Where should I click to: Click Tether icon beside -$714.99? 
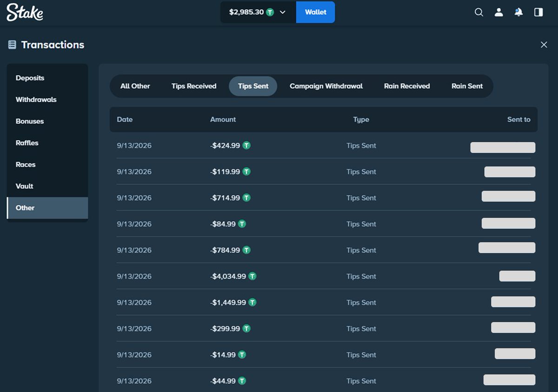[x=246, y=198]
